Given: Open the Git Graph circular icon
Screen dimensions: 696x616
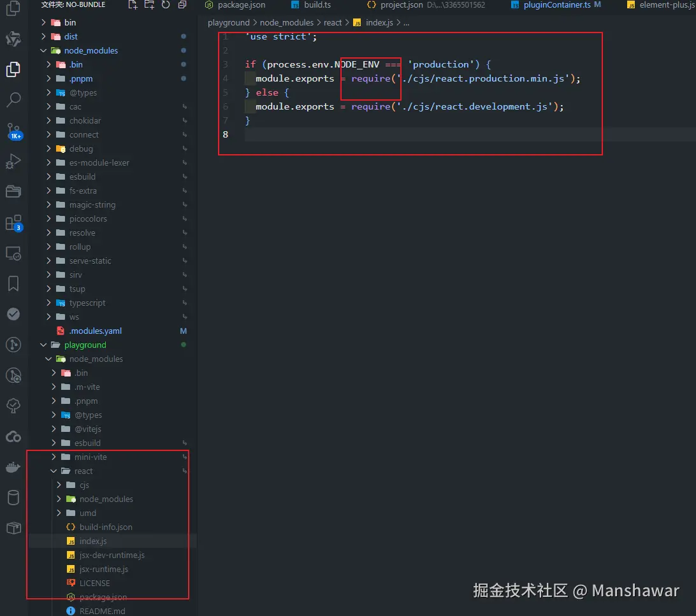Looking at the screenshot, I should click(13, 345).
